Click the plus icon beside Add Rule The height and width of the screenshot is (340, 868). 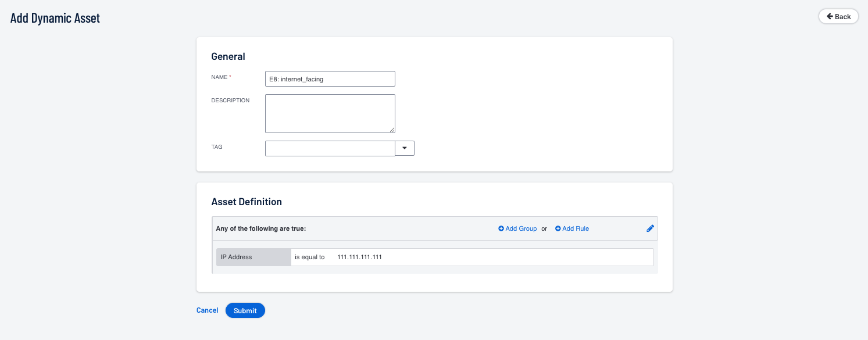pos(558,229)
